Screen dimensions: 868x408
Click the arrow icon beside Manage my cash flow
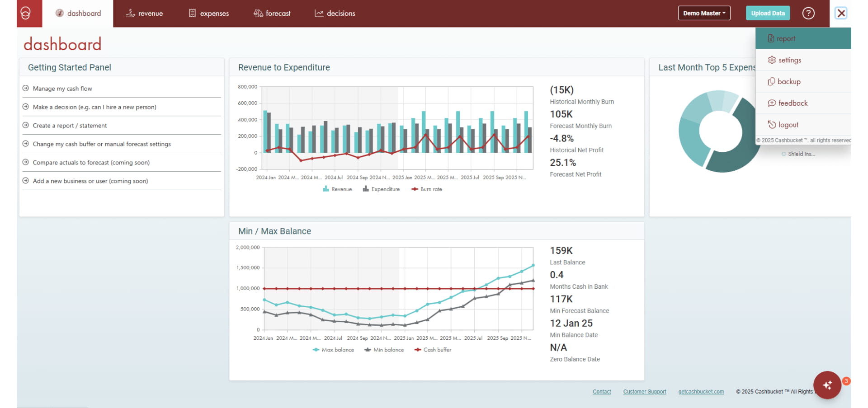pyautogui.click(x=26, y=89)
